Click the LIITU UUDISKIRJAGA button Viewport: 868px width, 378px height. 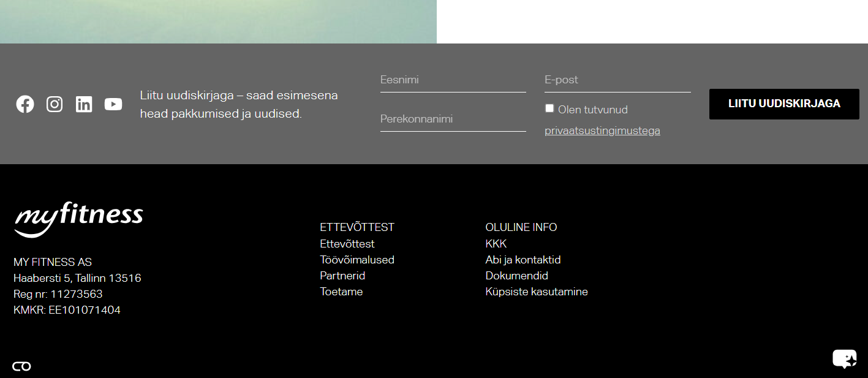click(x=784, y=104)
